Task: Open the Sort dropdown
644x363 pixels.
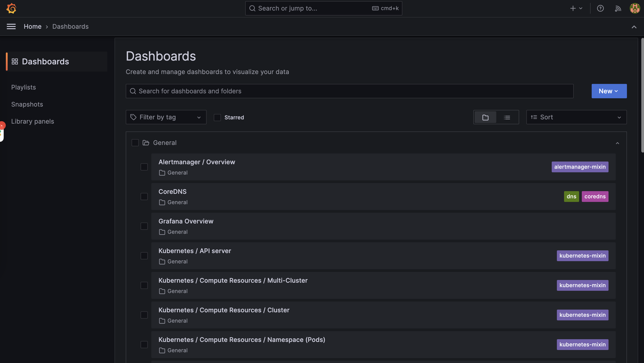Action: coord(576,117)
